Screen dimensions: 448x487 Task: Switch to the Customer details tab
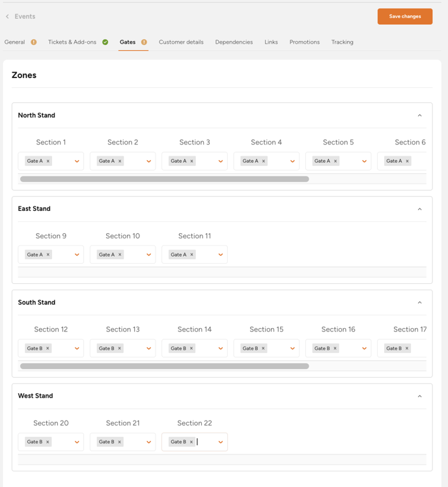[x=181, y=42]
